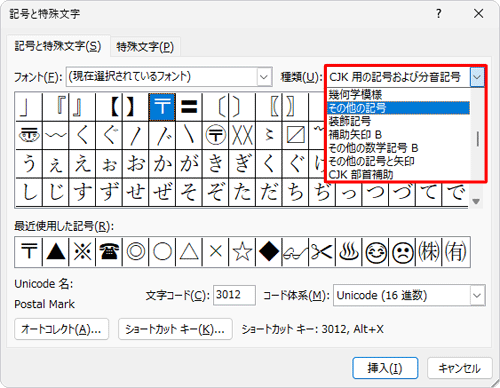The width and height of the screenshot is (500, 388).
Task: Pick the ✂ scissors recent symbol
Action: click(322, 252)
